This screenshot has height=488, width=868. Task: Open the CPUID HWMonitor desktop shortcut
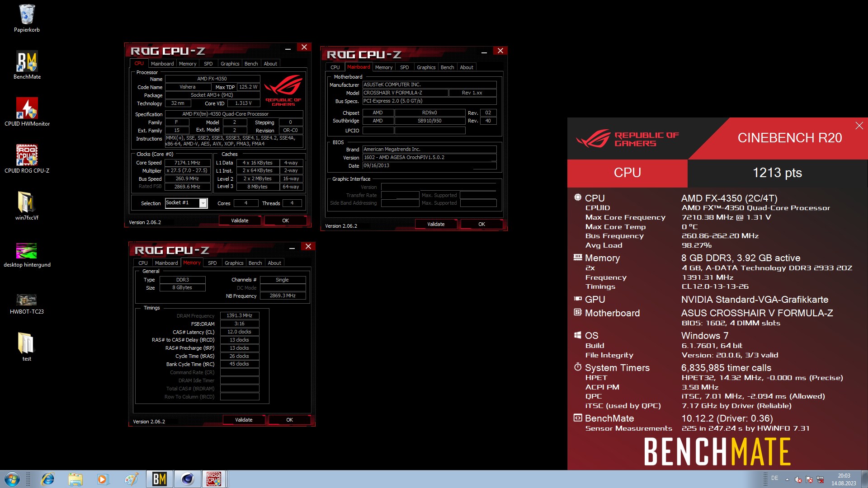[x=27, y=112]
